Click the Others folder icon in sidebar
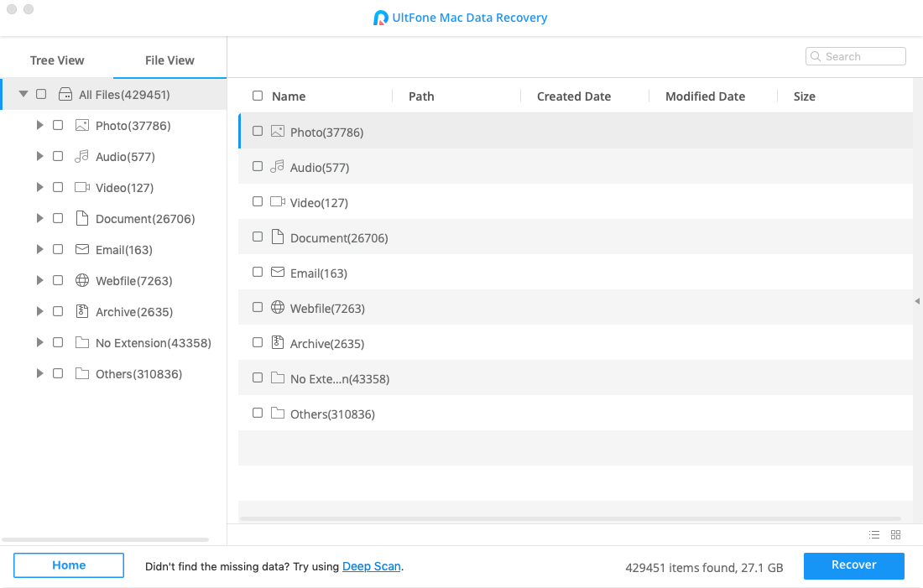The image size is (923, 588). [x=82, y=374]
